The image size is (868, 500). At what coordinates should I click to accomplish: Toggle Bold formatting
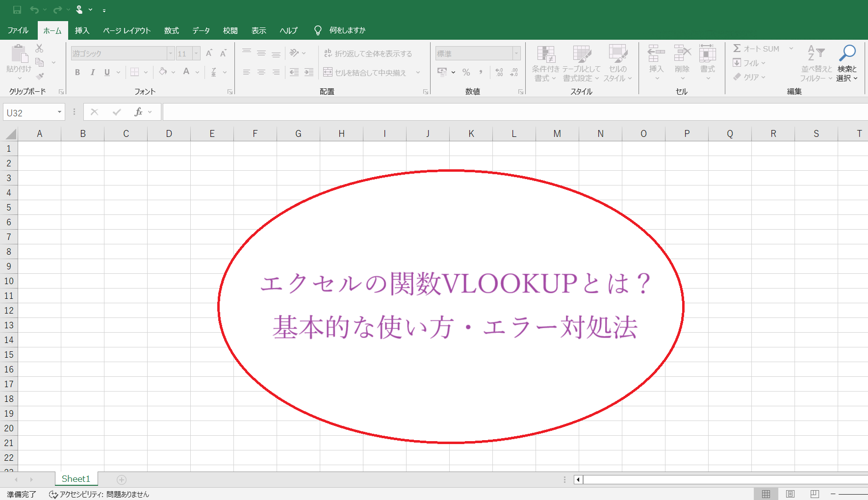click(77, 72)
